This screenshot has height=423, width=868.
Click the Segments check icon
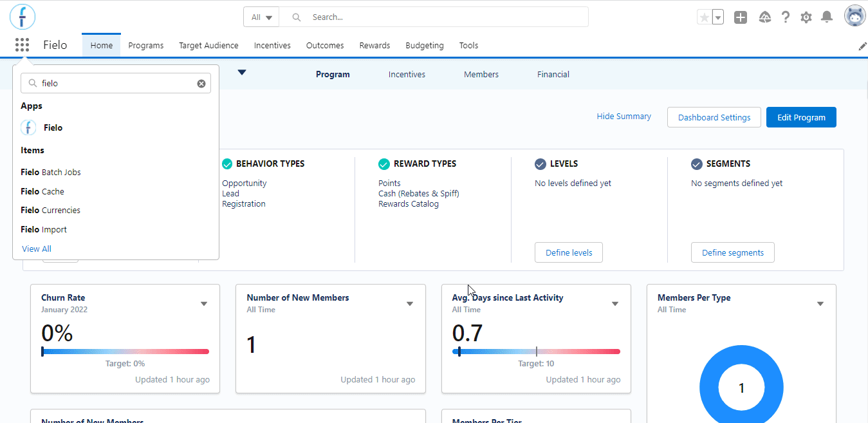pyautogui.click(x=696, y=164)
